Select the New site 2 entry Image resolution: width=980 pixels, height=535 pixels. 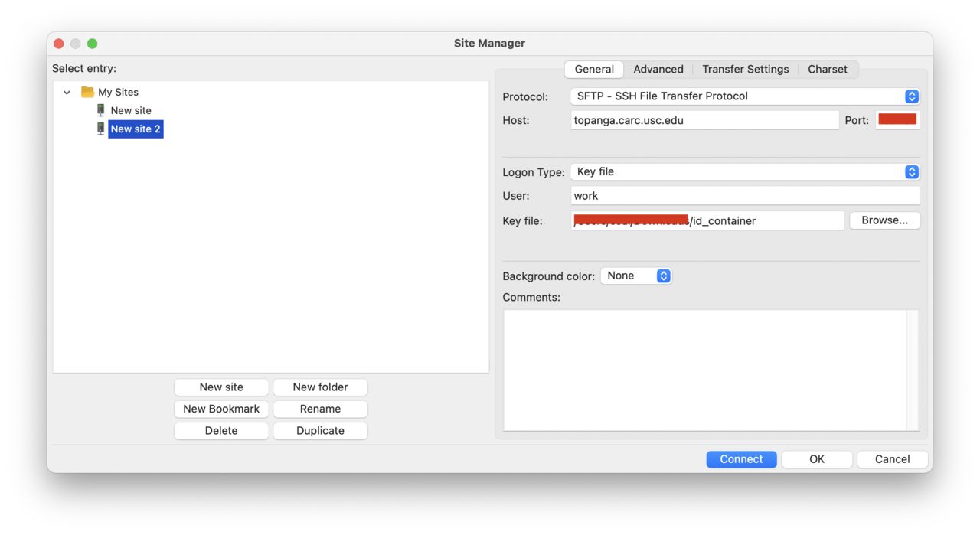[136, 129]
